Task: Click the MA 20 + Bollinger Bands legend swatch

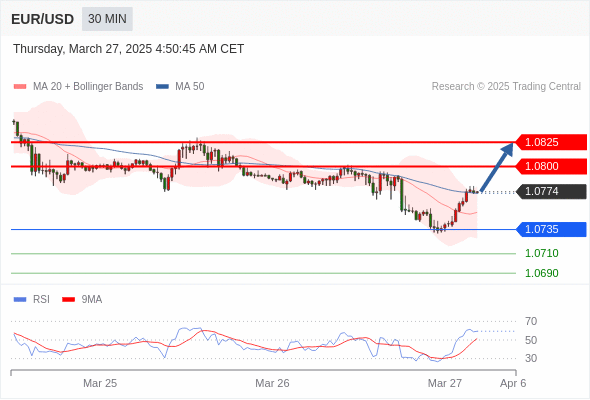Action: coord(20,87)
